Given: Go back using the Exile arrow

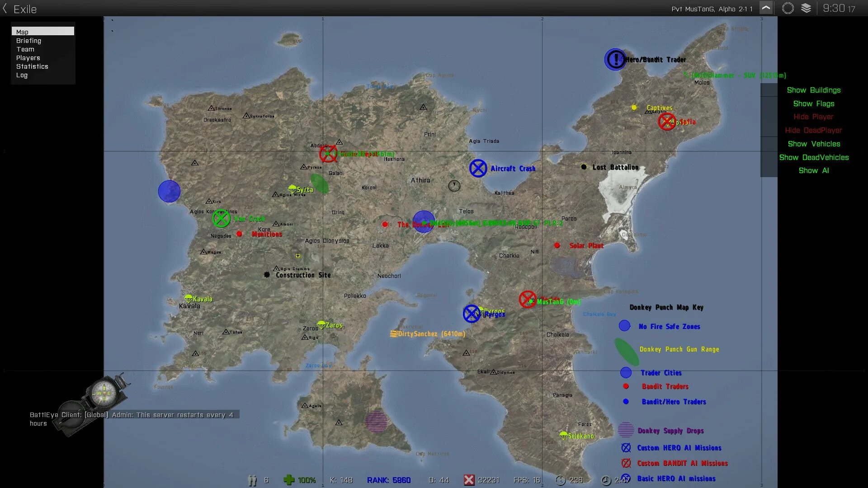Looking at the screenshot, I should tap(5, 9).
